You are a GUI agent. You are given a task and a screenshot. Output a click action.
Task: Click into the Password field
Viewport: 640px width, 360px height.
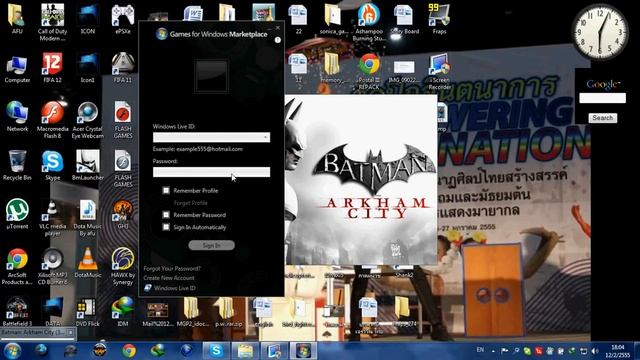point(211,172)
